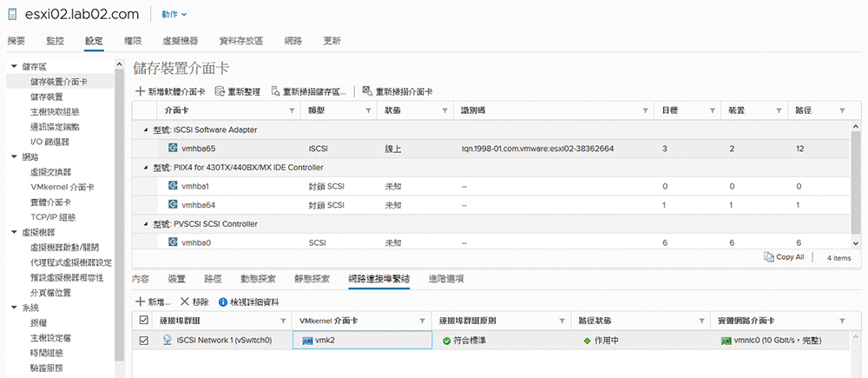
Task: Click the 4 items count label
Action: (x=838, y=257)
